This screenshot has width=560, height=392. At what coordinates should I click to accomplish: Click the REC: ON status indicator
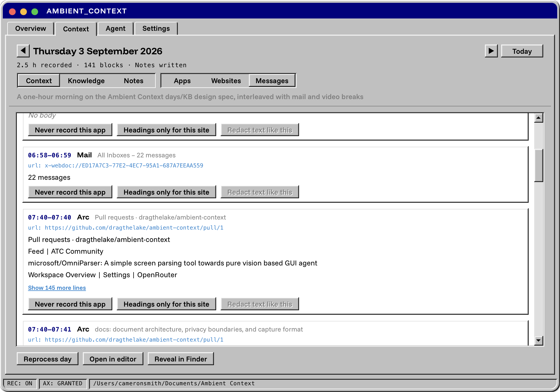[20, 383]
